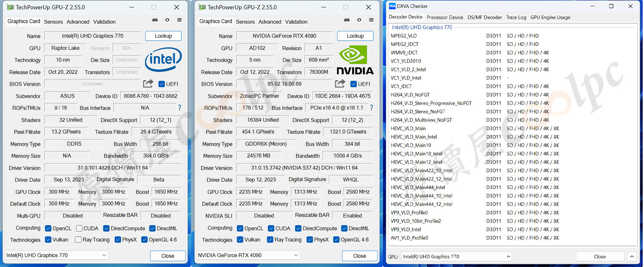Open Advanced tab in Intel GPU-Z window
Viewport: 644px width, 267px height.
78,21
